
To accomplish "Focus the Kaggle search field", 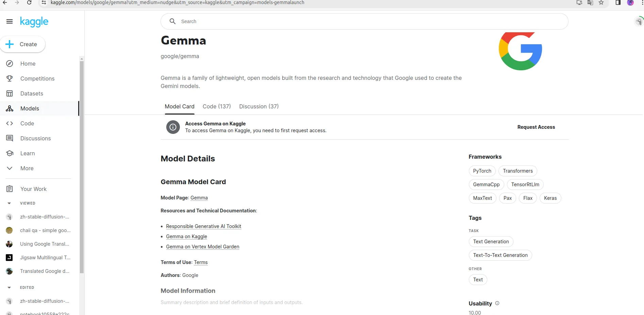I will coord(364,21).
